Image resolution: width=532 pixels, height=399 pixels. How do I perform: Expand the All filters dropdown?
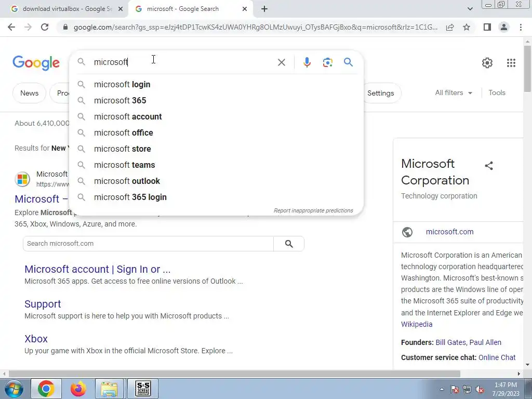(454, 92)
